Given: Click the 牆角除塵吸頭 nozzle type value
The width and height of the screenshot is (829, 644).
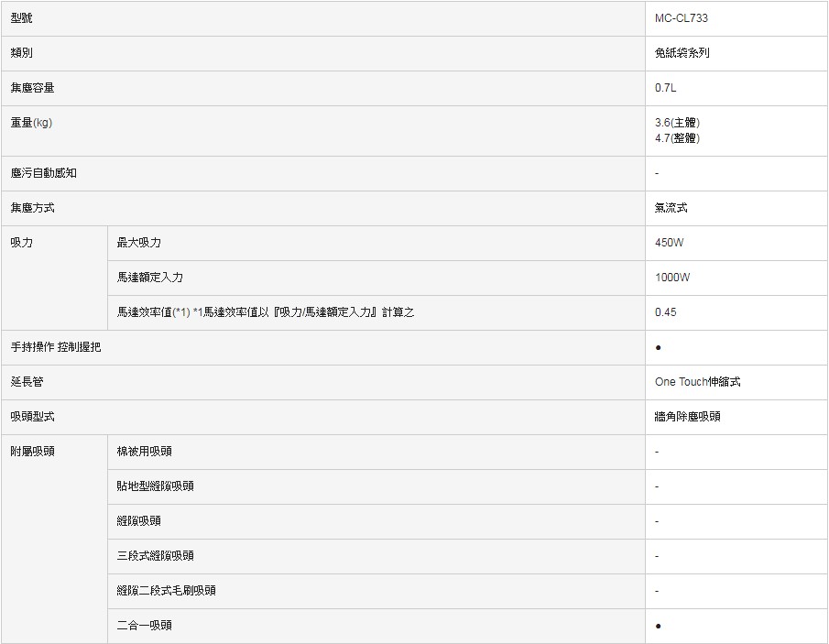Looking at the screenshot, I should (687, 417).
